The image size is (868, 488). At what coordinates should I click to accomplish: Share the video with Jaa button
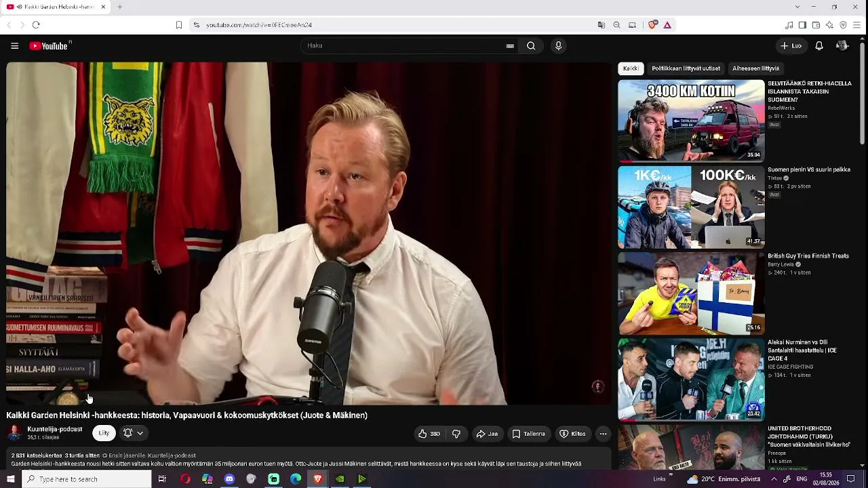coord(487,434)
